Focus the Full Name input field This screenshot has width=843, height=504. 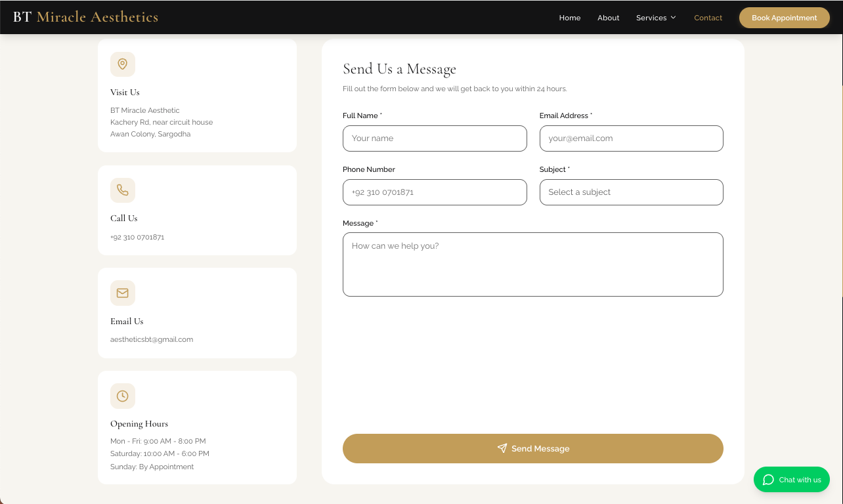(x=434, y=138)
